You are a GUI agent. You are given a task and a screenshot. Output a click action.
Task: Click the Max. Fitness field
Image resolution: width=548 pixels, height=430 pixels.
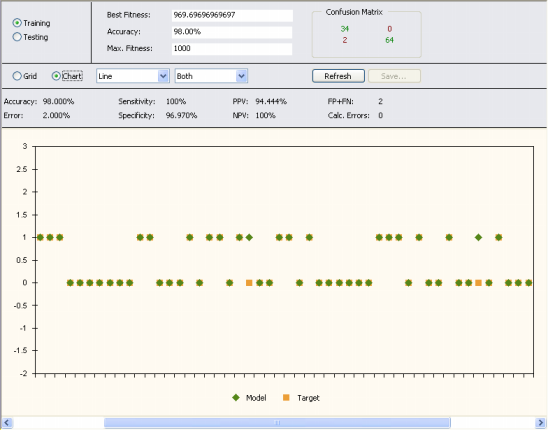coord(232,49)
